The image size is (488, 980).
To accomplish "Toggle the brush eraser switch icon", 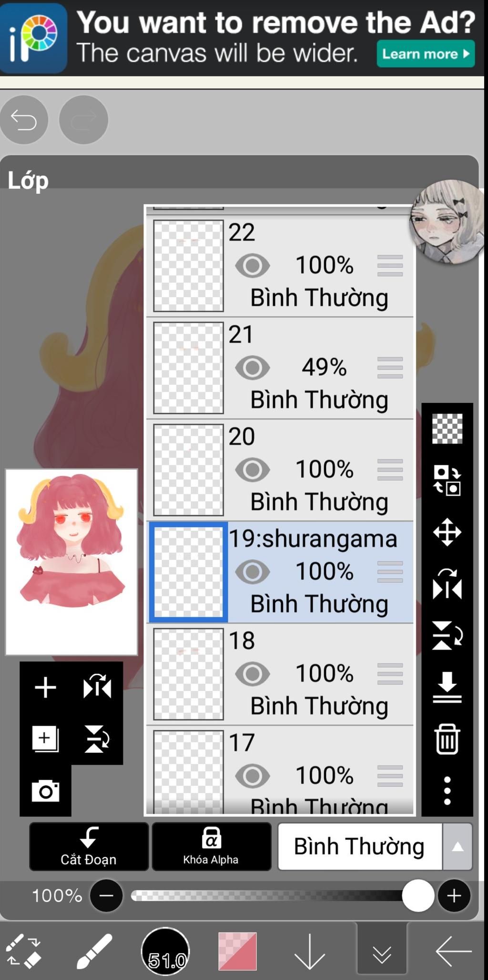I will pos(23,951).
